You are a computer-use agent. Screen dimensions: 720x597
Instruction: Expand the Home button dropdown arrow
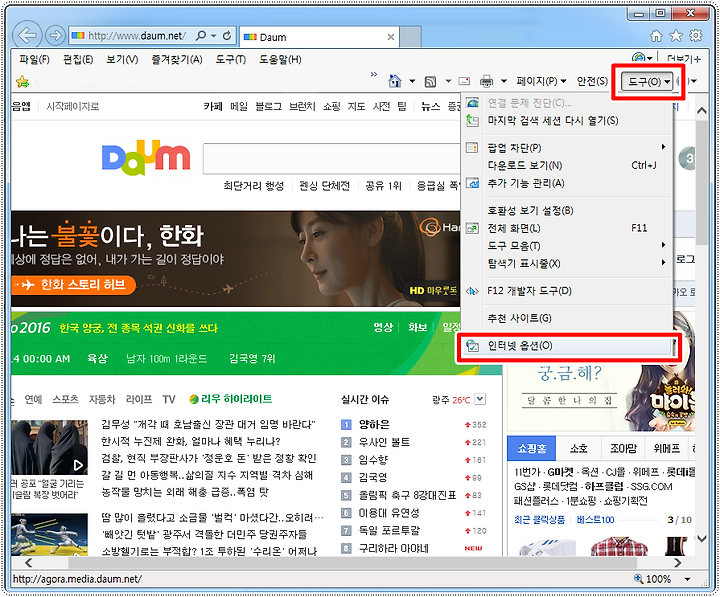(412, 81)
